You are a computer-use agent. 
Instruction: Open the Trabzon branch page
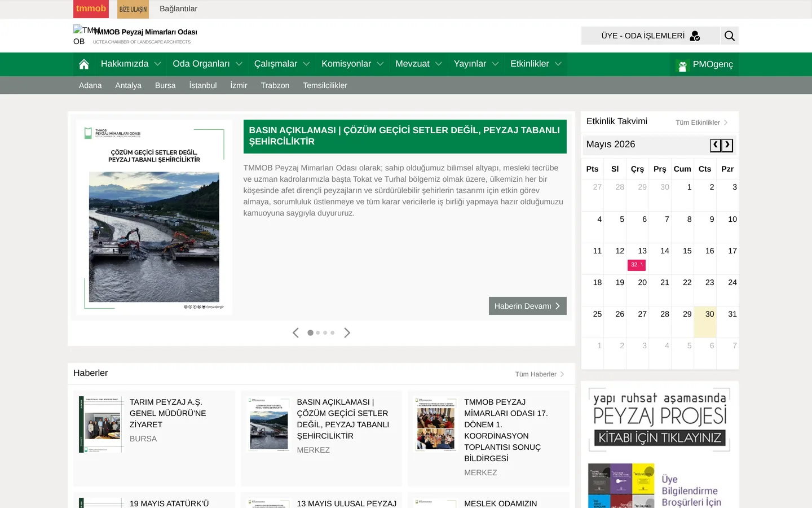(x=275, y=86)
